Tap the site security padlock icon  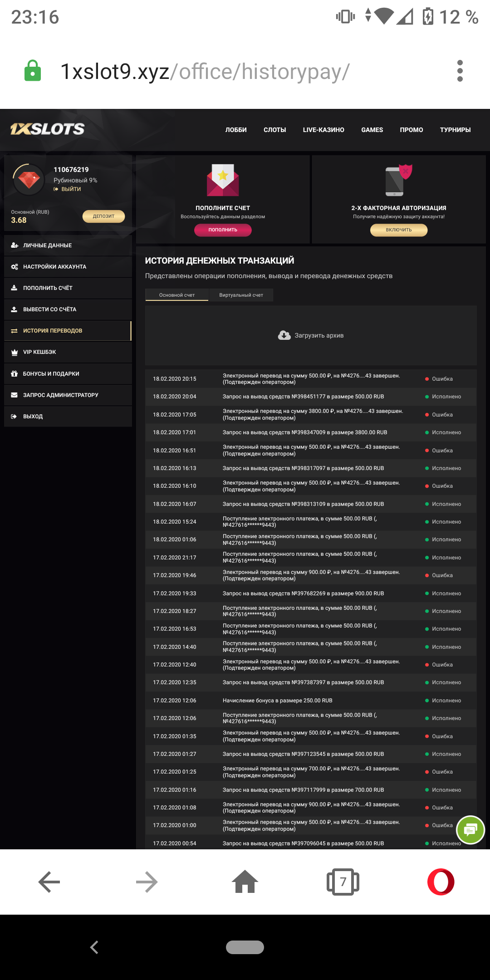tap(33, 71)
